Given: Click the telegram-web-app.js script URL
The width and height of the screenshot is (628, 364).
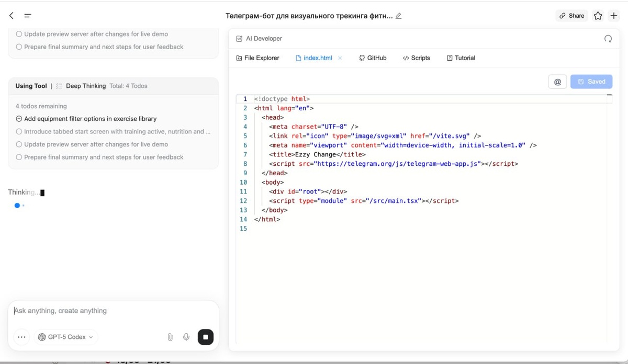Looking at the screenshot, I should click(x=398, y=164).
